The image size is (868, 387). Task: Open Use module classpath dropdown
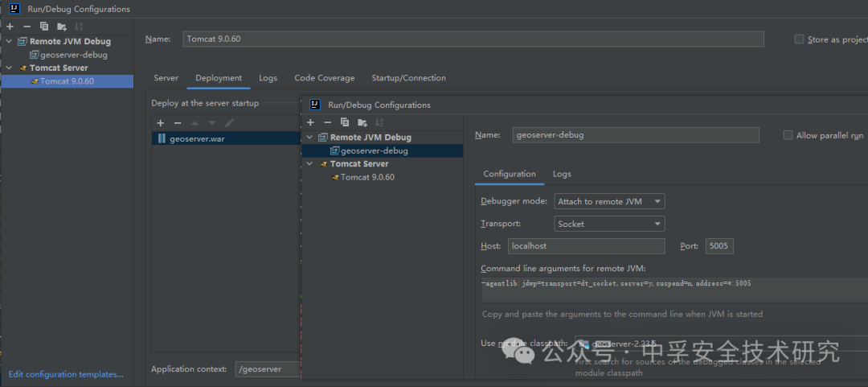point(721,344)
